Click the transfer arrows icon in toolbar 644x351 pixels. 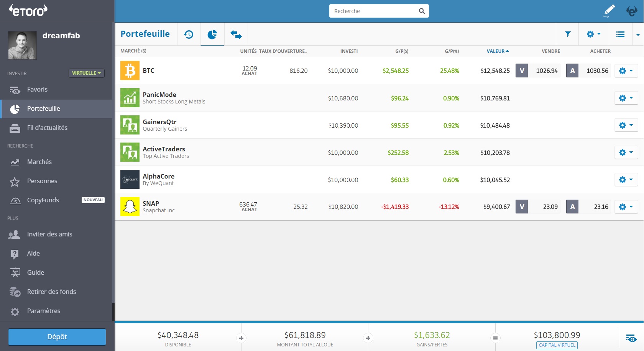coord(236,34)
